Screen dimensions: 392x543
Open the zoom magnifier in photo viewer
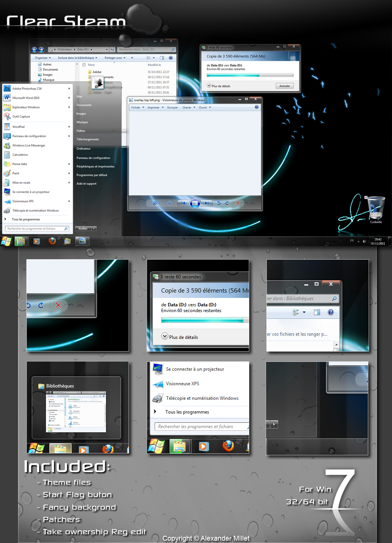(x=155, y=203)
